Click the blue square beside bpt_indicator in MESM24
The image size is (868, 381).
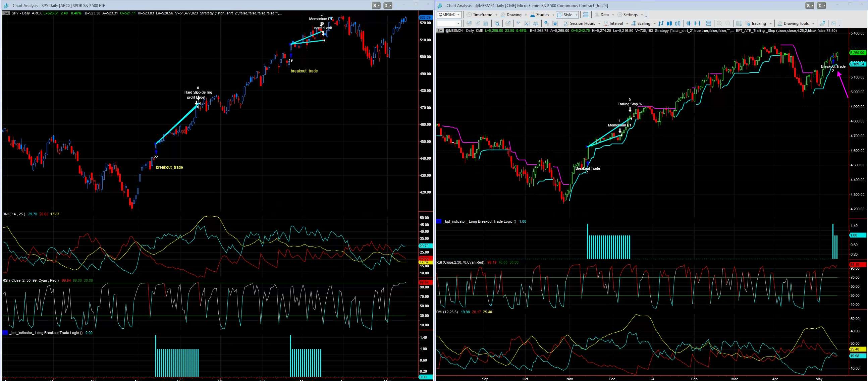coord(439,221)
